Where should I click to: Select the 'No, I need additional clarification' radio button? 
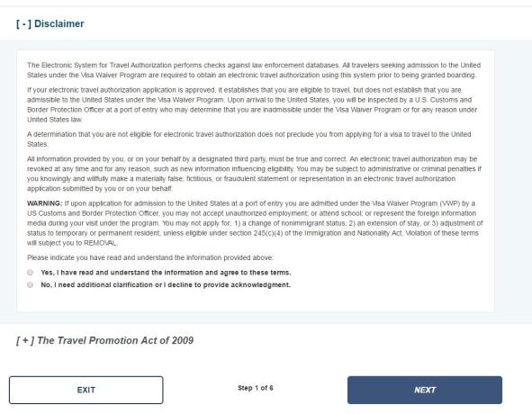click(x=31, y=284)
